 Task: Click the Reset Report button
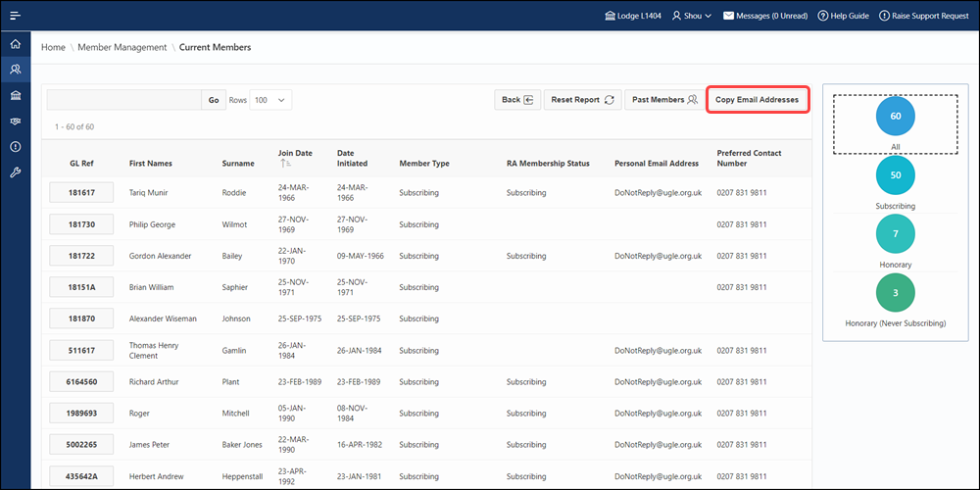582,100
